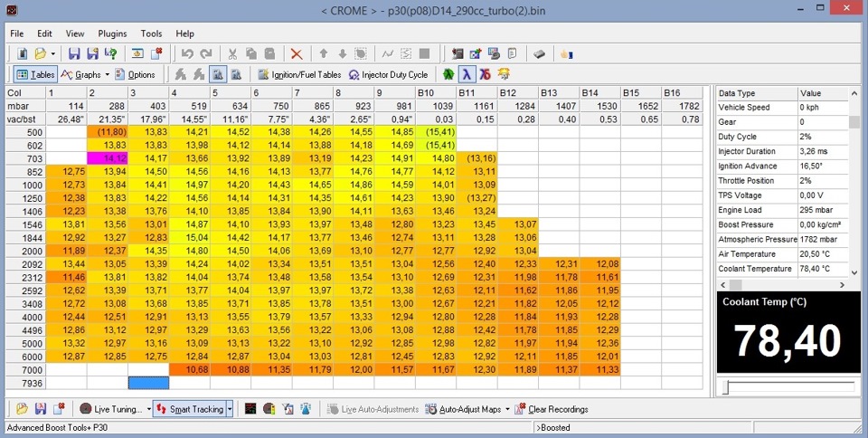This screenshot has height=438, width=868.
Task: Click the red X delete icon
Action: tap(297, 53)
